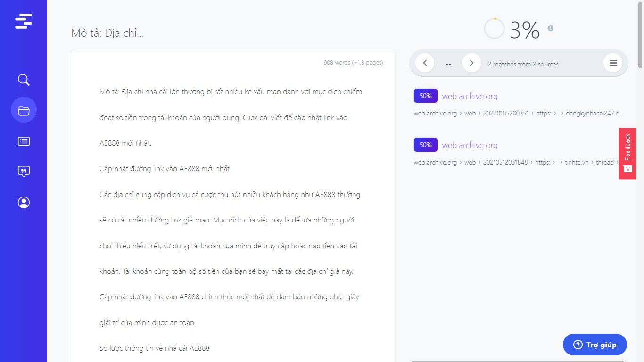Open the user profile icon

pos(24,202)
